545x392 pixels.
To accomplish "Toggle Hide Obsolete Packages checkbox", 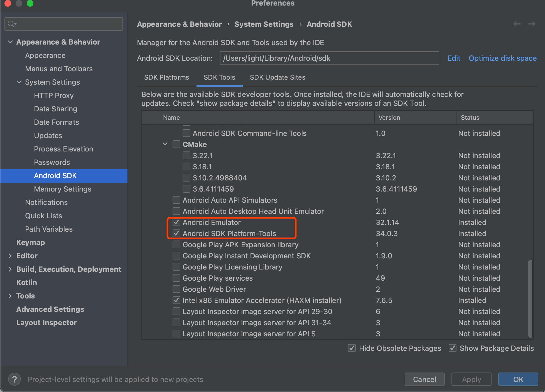I will (x=352, y=348).
